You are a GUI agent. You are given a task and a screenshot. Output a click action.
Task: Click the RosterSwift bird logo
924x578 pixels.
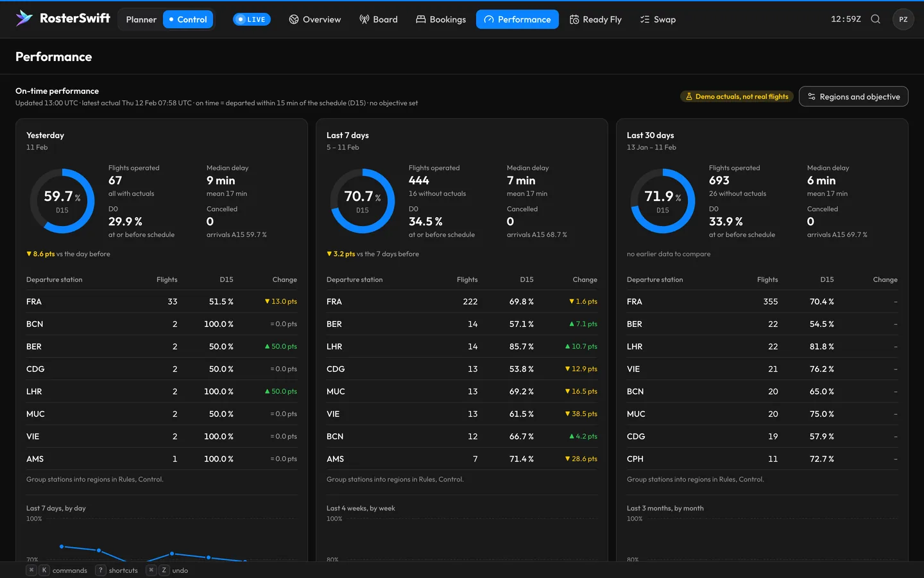[x=24, y=19]
